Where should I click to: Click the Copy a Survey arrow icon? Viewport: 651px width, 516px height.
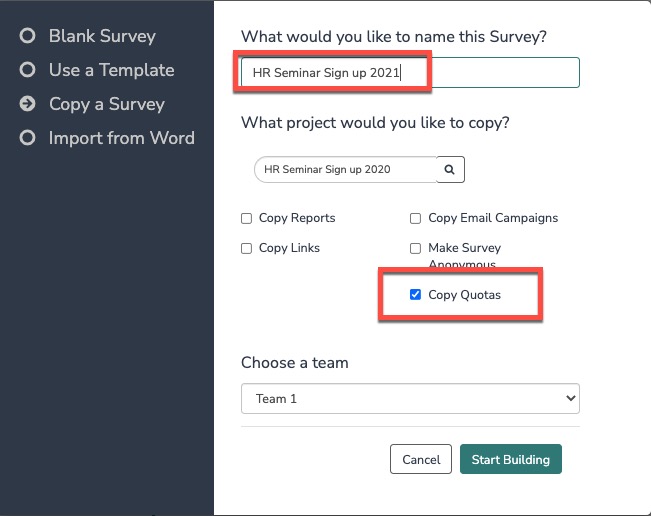28,104
